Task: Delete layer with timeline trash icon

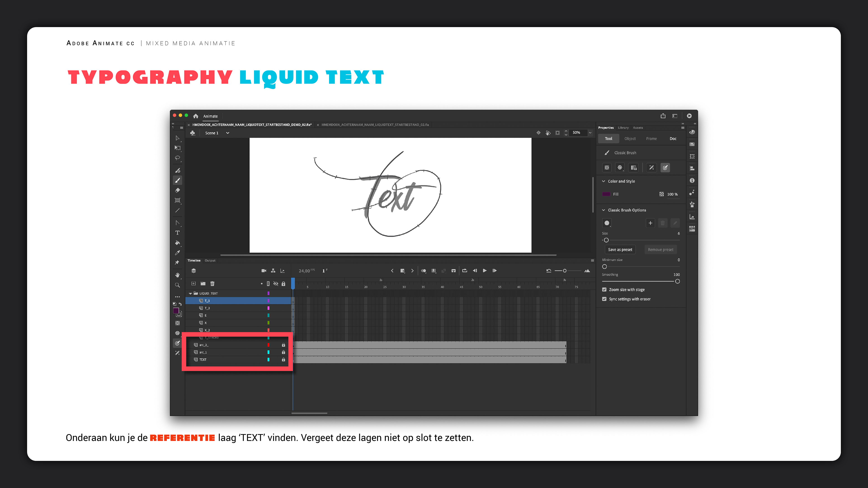Action: pos(212,284)
